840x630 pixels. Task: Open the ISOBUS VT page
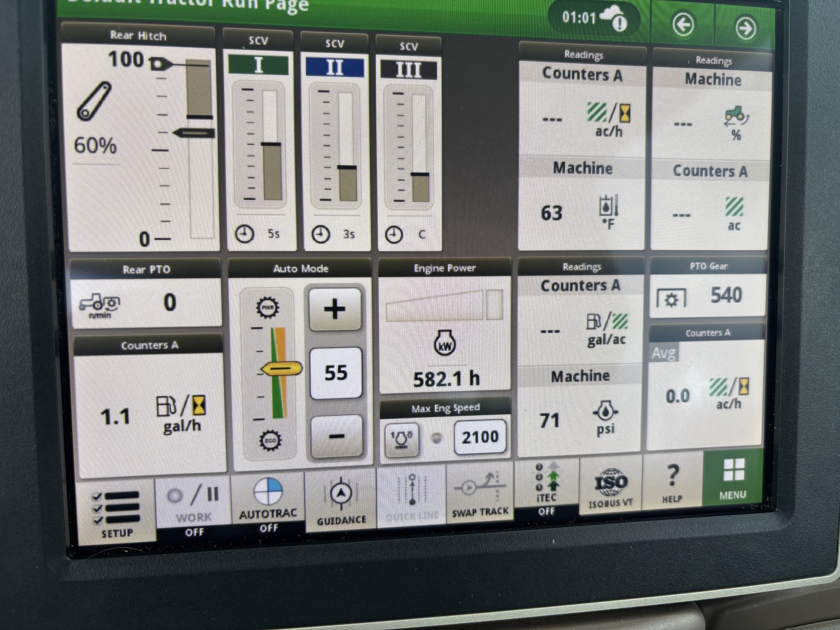click(x=610, y=485)
